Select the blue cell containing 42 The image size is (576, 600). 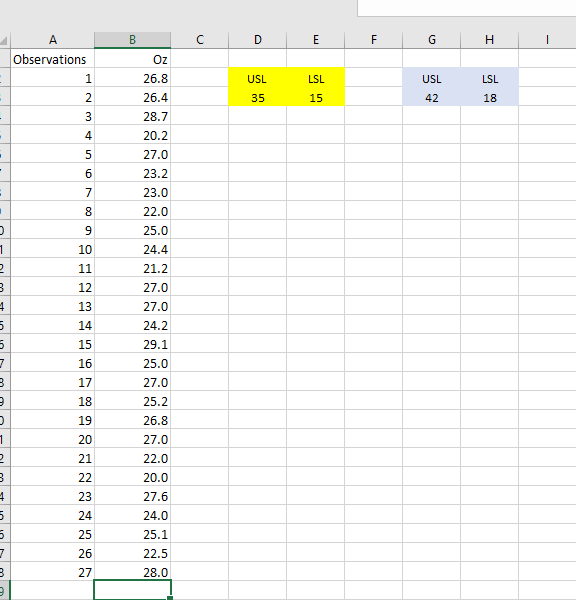[432, 97]
